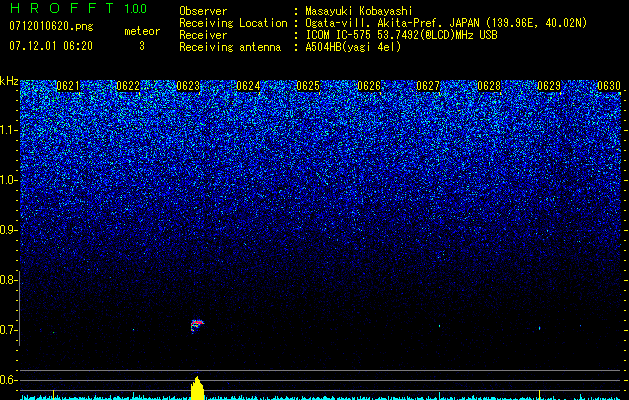Click the Receiver label
The height and width of the screenshot is (400, 629).
click(203, 35)
